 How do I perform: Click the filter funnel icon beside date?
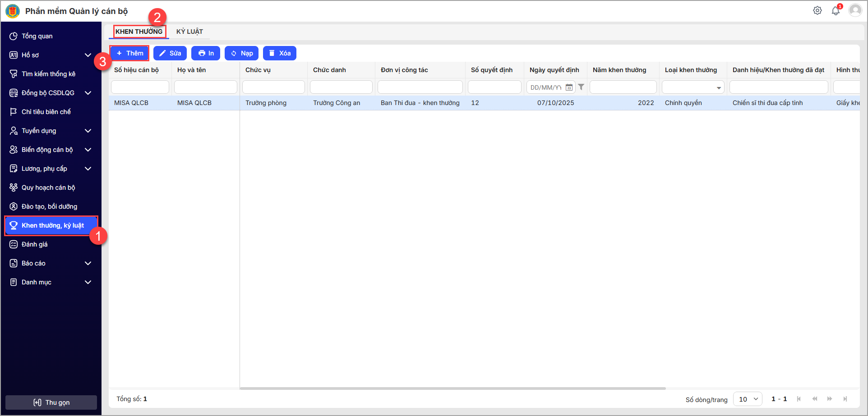click(x=581, y=87)
